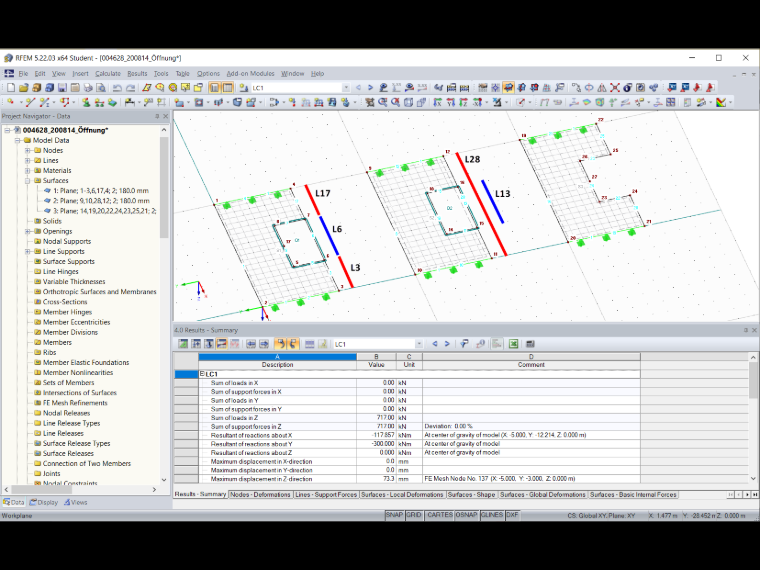
Task: Open the Insert menu
Action: click(x=80, y=74)
